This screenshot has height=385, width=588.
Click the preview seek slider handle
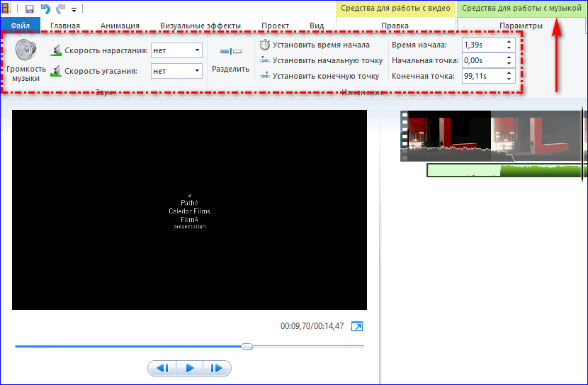247,347
